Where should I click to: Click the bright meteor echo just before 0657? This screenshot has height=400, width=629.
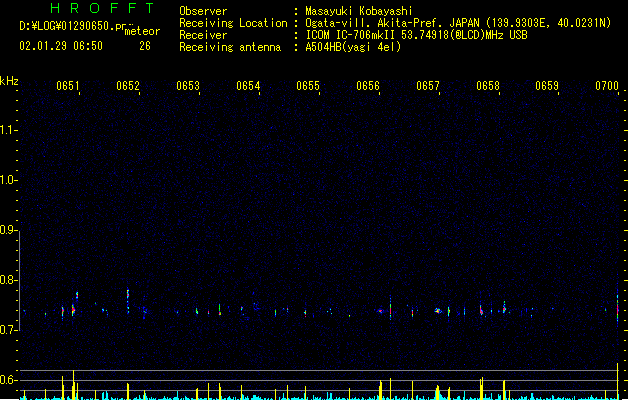[438, 310]
